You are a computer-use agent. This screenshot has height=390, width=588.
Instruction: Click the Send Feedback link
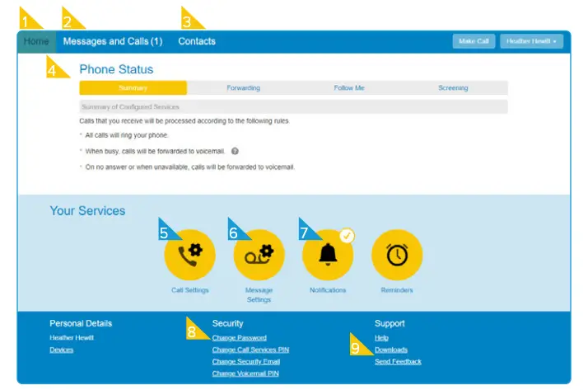398,362
